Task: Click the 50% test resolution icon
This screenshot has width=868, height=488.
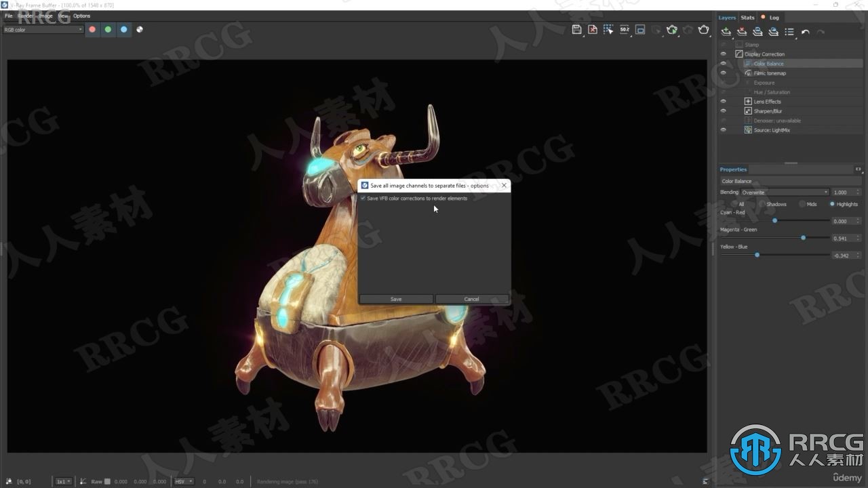Action: point(625,30)
